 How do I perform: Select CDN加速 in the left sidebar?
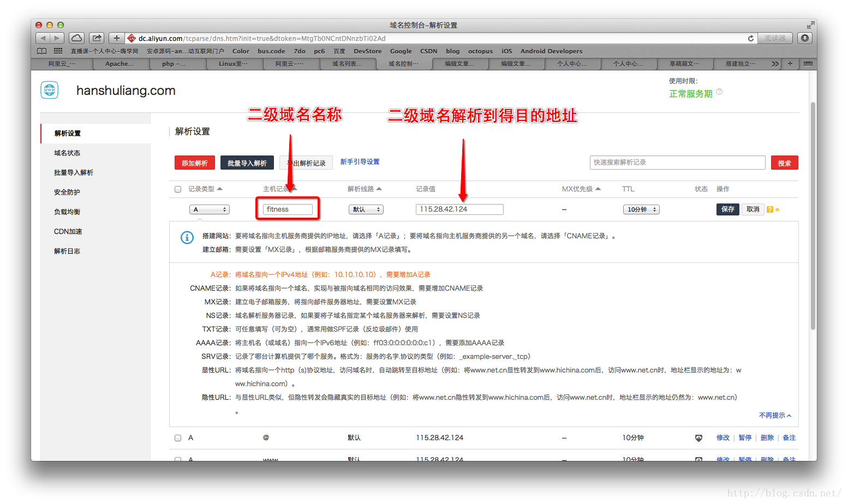[x=68, y=232]
